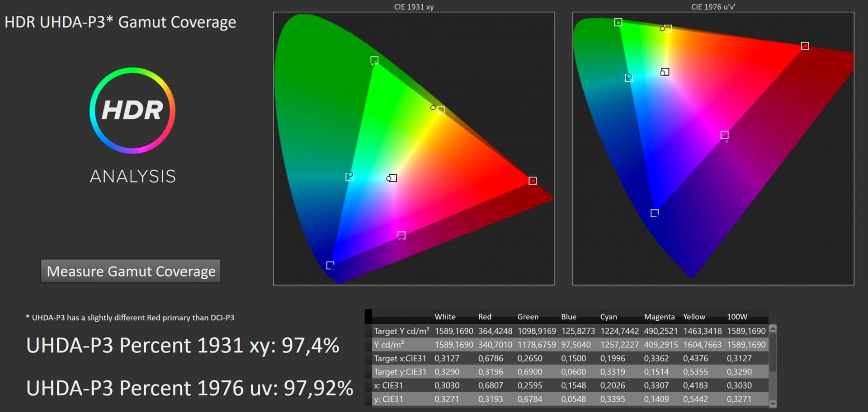Click the HDR UHDA-P3* Gamut Coverage title
The image size is (868, 412).
pyautogui.click(x=120, y=22)
